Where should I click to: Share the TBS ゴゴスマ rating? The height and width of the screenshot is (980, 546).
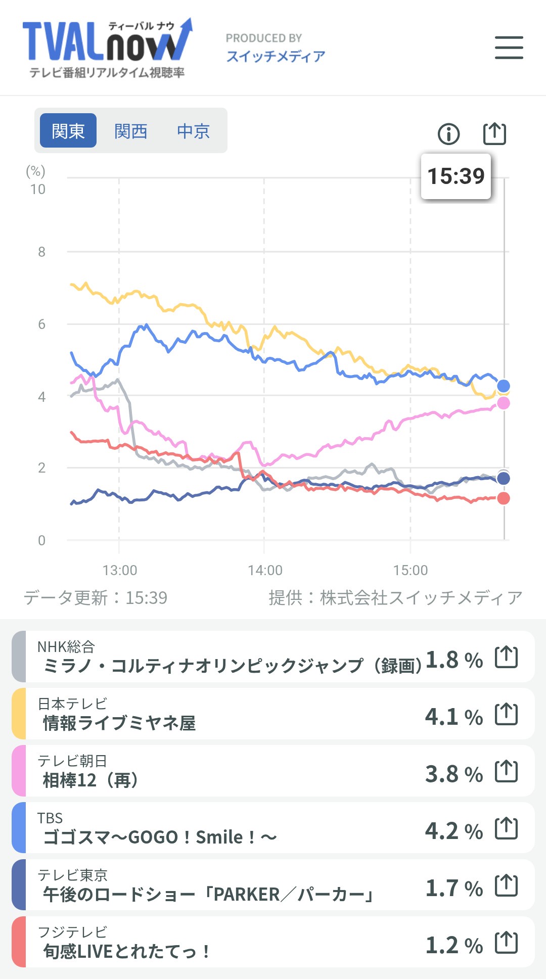click(506, 828)
